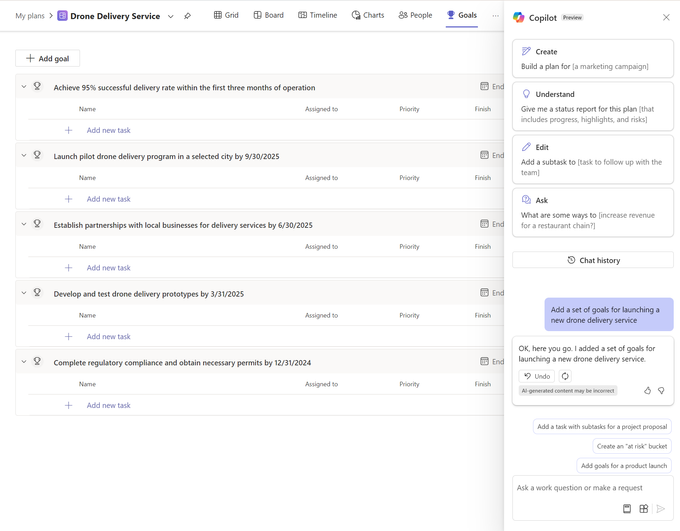Click trophy icon of Develop and test goal
The width and height of the screenshot is (680, 531).
(x=37, y=292)
